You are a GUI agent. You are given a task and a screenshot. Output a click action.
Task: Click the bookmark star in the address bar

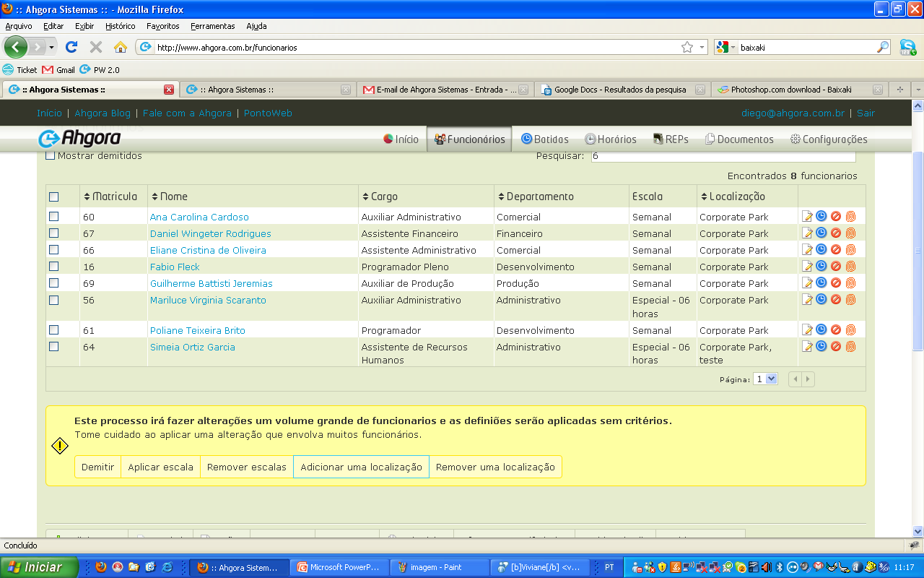click(687, 47)
